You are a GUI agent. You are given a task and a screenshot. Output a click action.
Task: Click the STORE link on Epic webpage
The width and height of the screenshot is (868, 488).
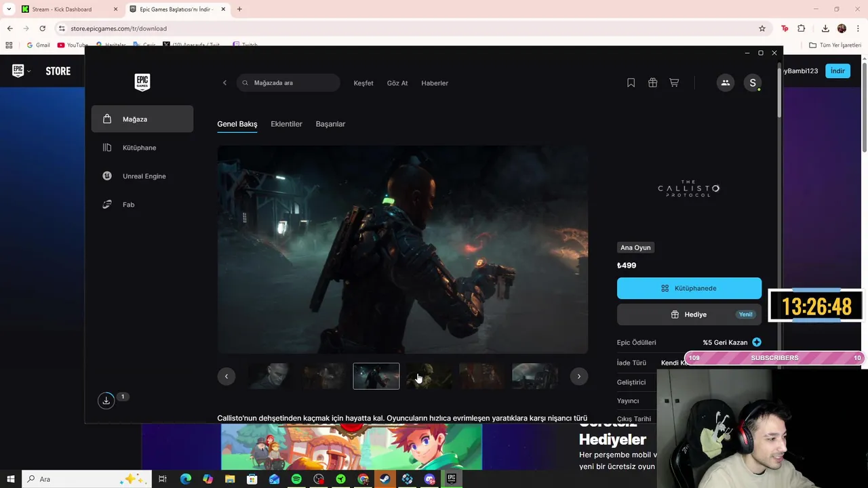58,71
